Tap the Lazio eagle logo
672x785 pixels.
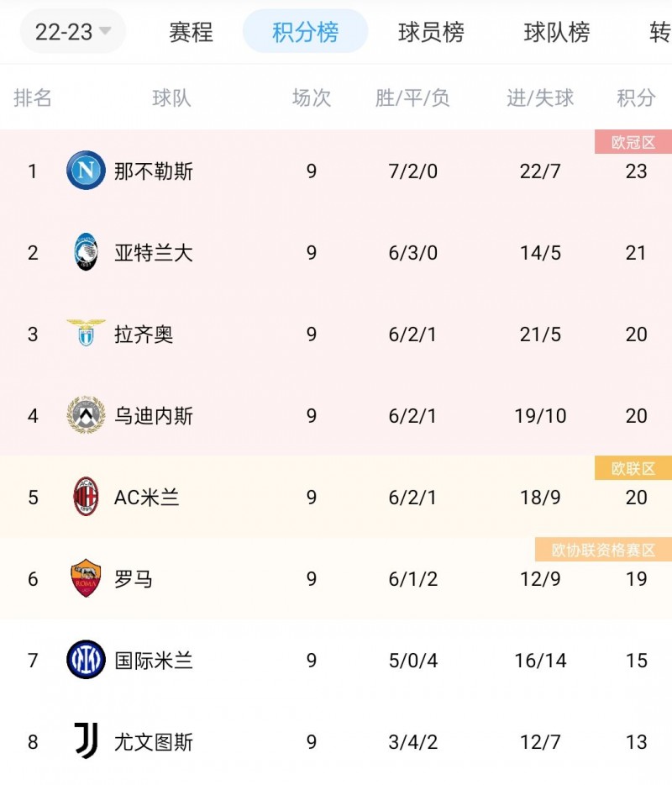86,334
